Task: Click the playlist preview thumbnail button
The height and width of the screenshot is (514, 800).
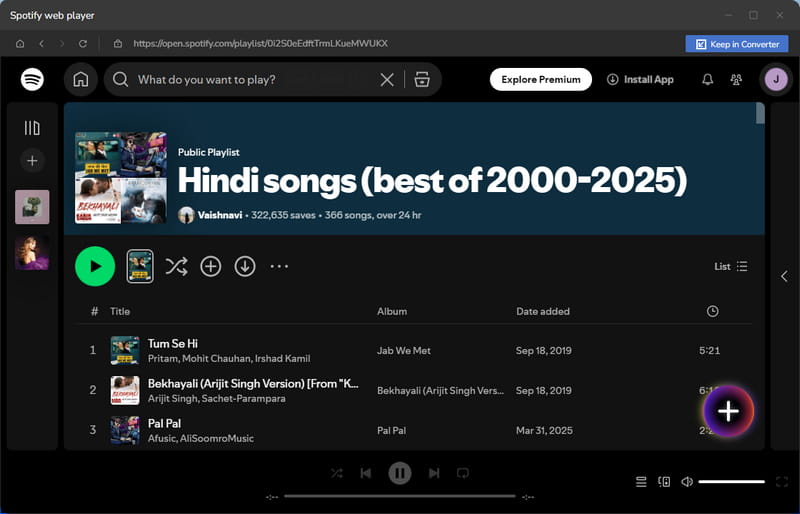Action: pos(140,266)
